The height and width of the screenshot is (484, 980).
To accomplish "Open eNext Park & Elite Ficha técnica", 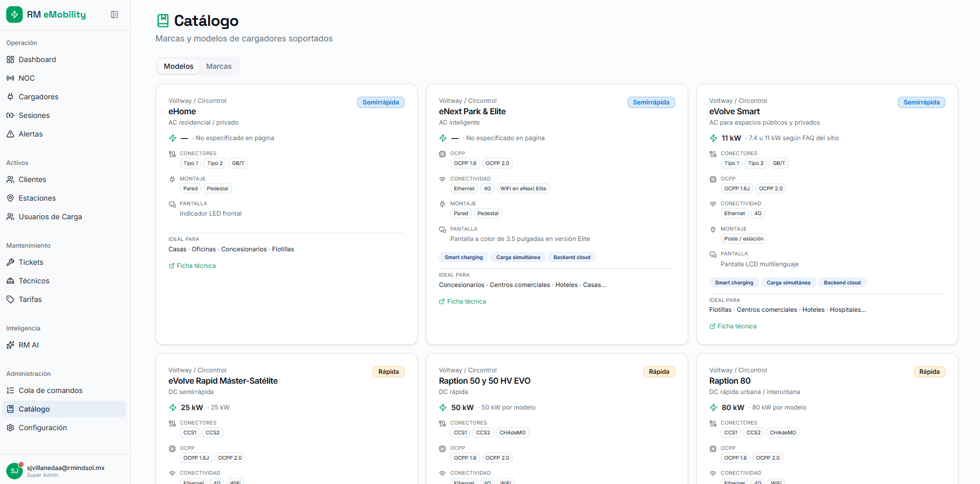I will (x=463, y=301).
